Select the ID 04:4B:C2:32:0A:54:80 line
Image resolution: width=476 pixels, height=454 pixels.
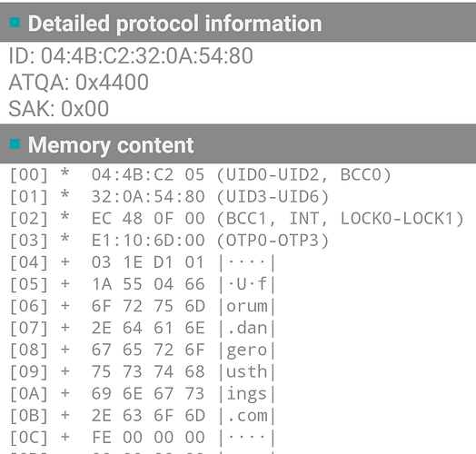coord(131,55)
